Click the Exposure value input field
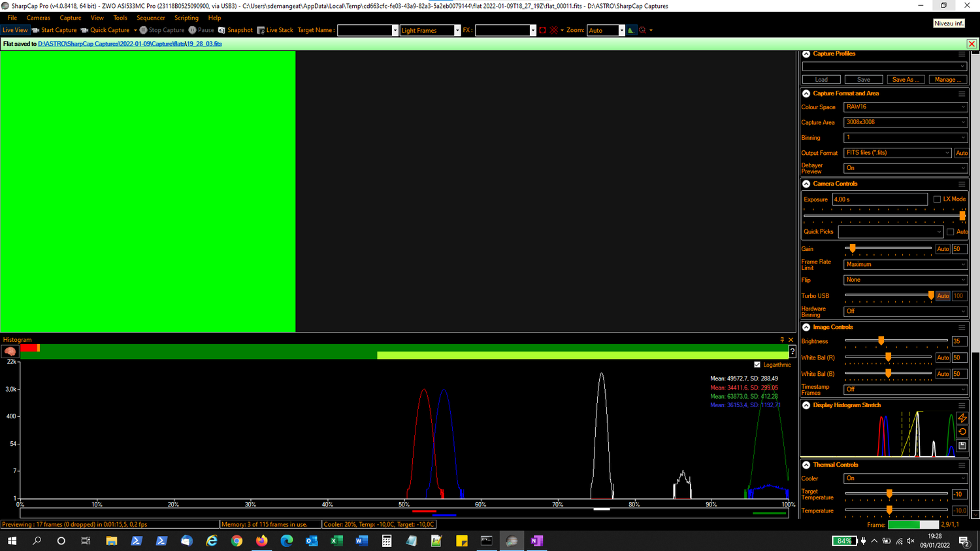This screenshot has height=551, width=980. (880, 199)
